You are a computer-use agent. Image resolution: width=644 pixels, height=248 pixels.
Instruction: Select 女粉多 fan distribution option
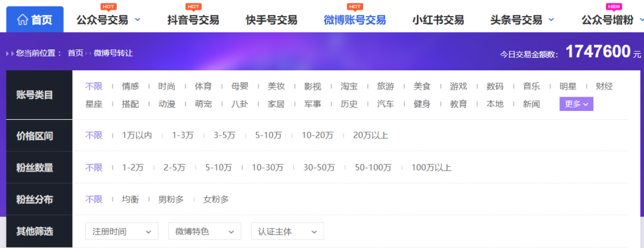tap(216, 199)
